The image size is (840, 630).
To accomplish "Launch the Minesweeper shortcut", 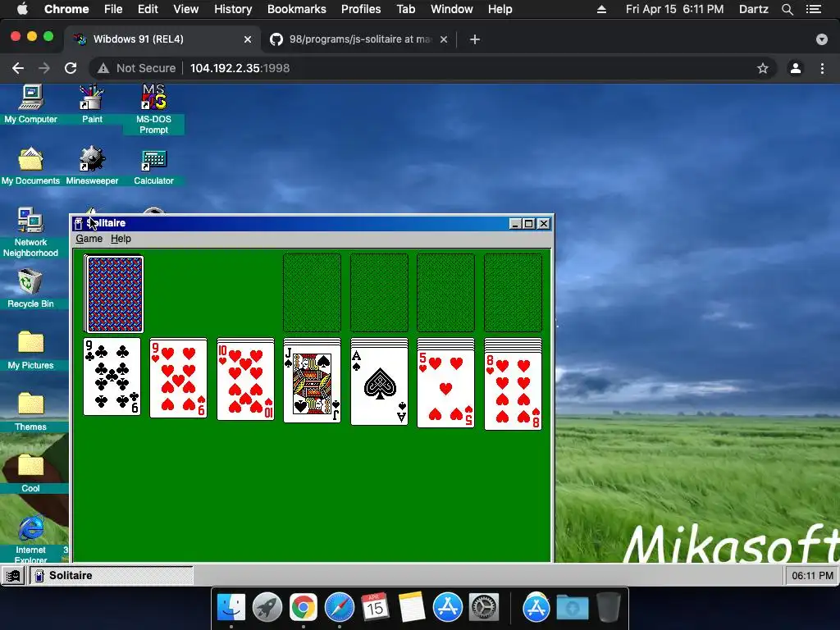I will (92, 166).
